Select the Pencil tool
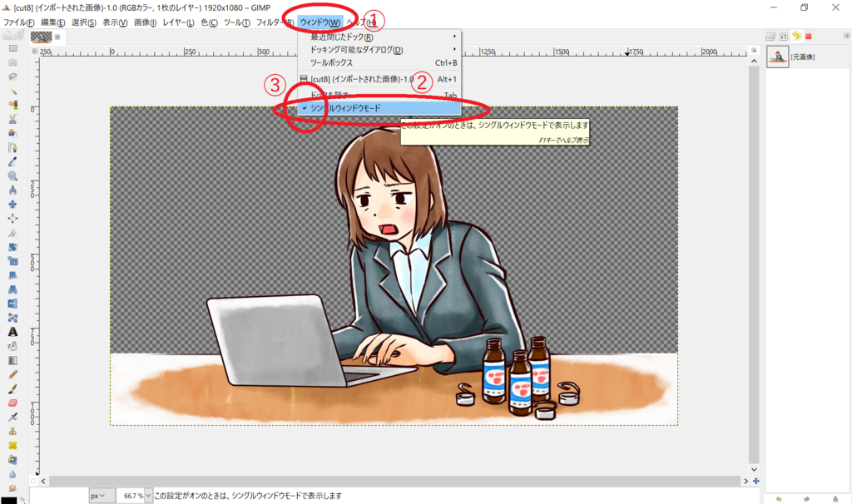852x504 pixels. (x=12, y=374)
